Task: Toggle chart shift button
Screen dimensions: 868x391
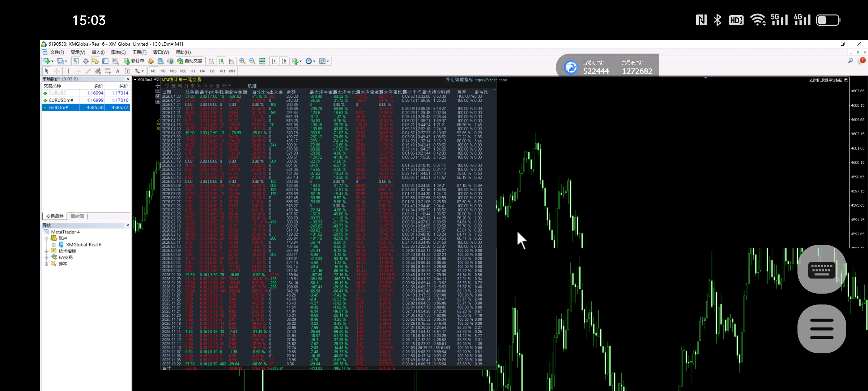Action: coord(284,61)
